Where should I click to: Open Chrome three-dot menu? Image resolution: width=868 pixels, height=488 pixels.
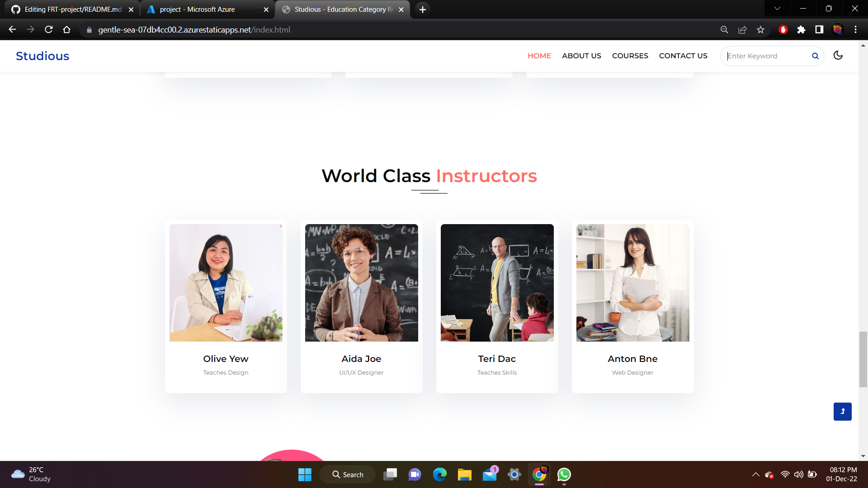(x=855, y=30)
